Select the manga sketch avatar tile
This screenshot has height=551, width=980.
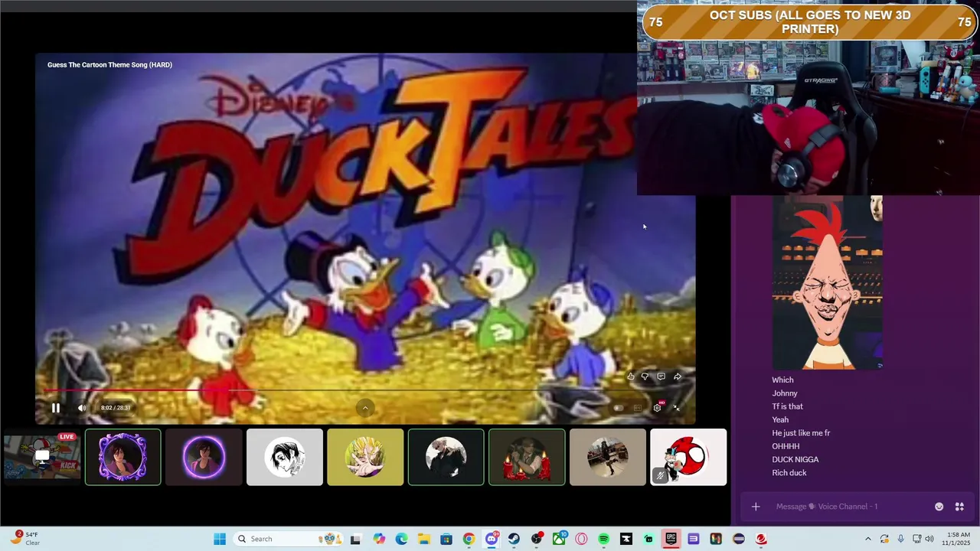(x=285, y=457)
